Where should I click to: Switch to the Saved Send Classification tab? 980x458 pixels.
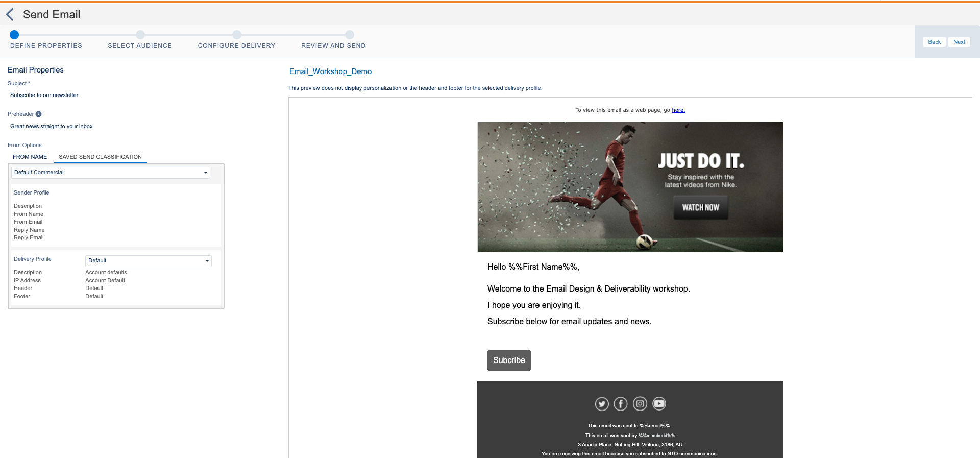[100, 157]
